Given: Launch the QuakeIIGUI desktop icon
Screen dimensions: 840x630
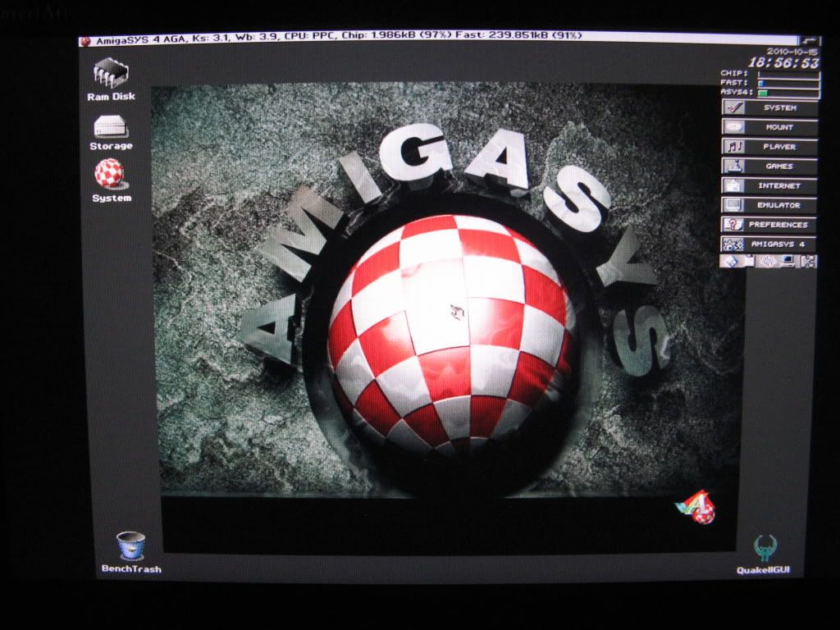Looking at the screenshot, I should click(764, 555).
